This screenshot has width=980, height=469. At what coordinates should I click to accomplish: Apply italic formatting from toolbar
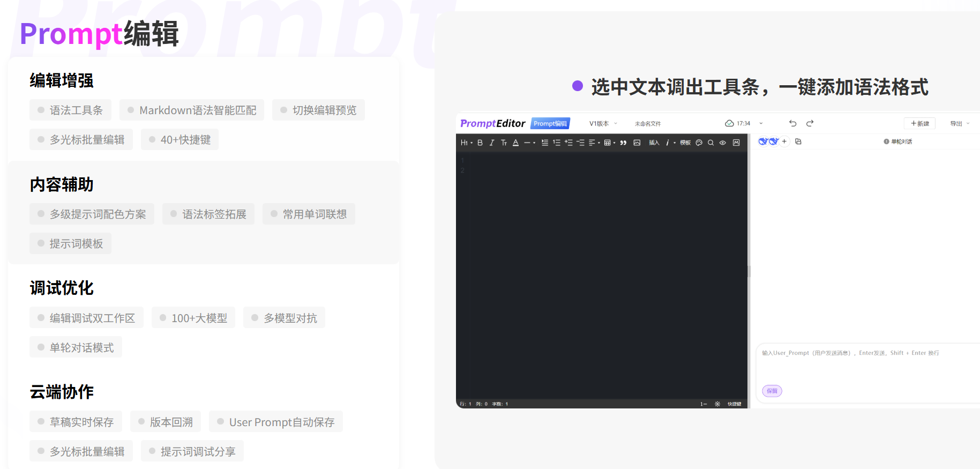pos(491,143)
